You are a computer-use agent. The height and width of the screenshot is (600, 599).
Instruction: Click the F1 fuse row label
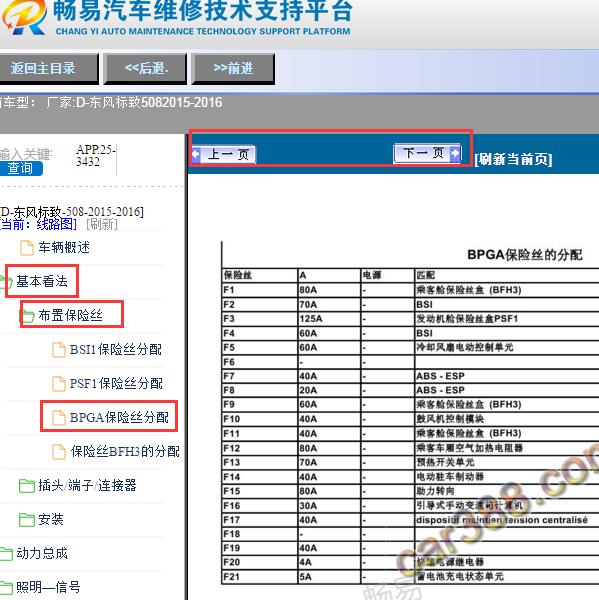tap(229, 290)
